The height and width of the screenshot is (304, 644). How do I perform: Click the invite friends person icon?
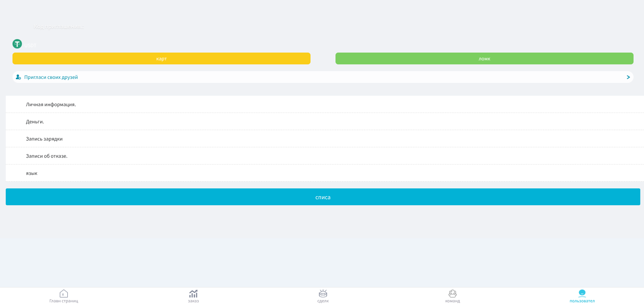coord(18,77)
